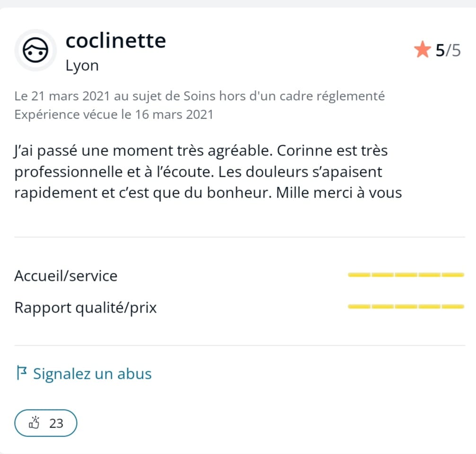
Task: Click Expérience vécue le 16 mars 2021
Action: (114, 115)
